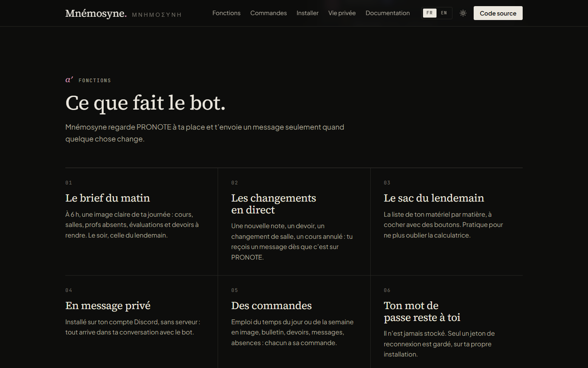Viewport: 588px width, 368px height.
Task: Click the 'Des commandes' heading
Action: (x=272, y=305)
